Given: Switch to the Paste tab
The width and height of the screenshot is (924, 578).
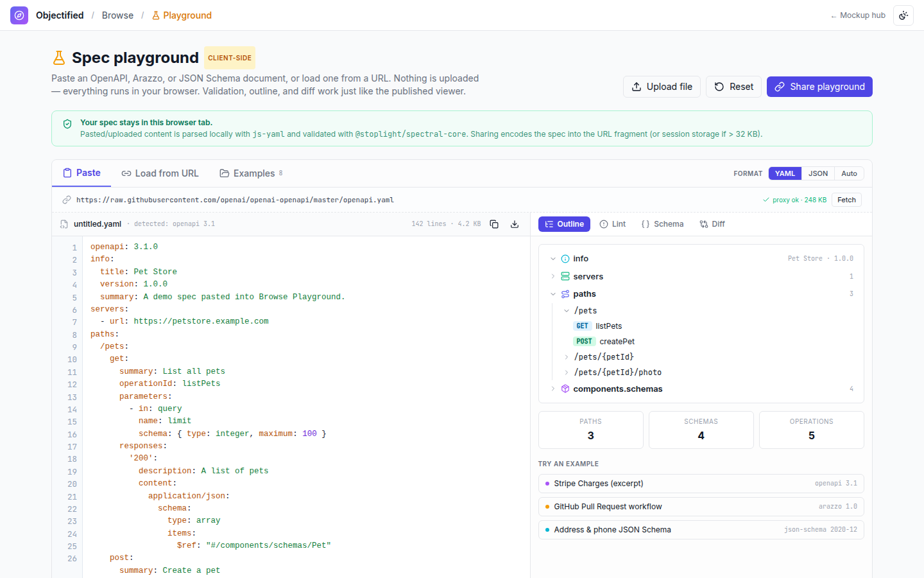Looking at the screenshot, I should pyautogui.click(x=81, y=173).
